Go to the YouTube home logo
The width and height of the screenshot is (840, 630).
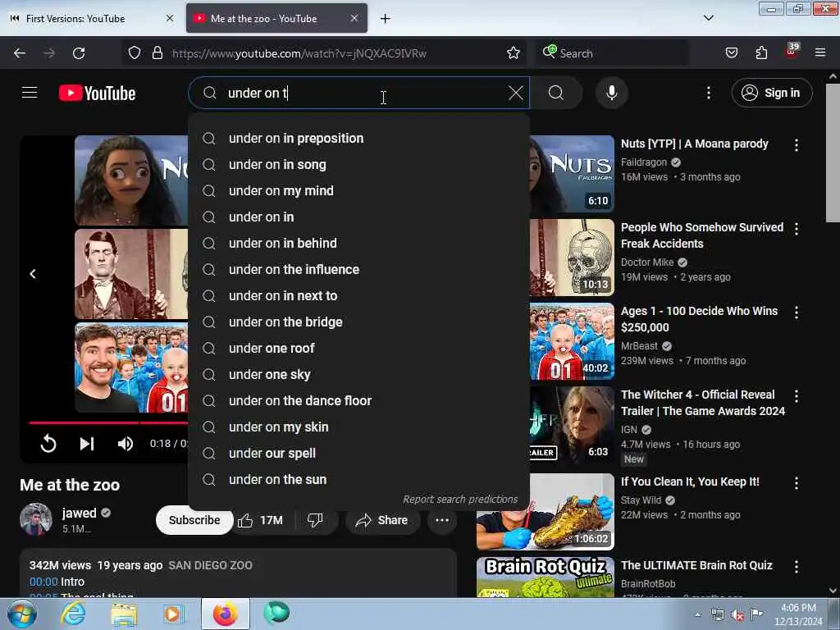point(97,94)
